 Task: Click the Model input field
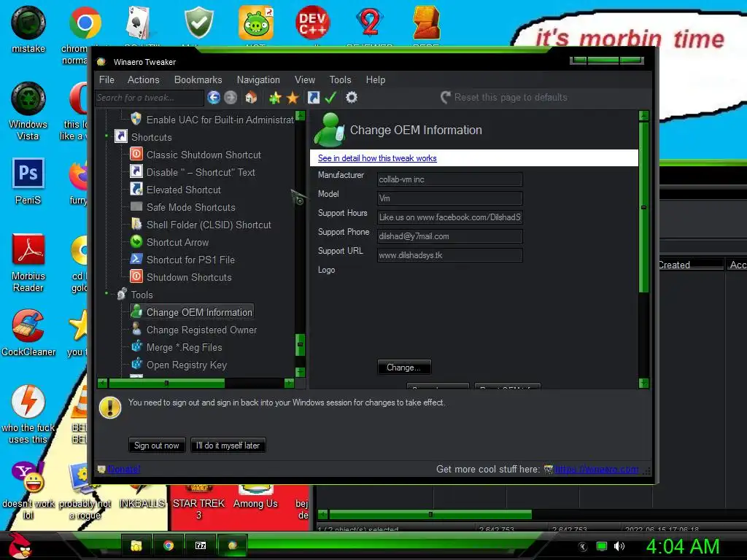click(449, 198)
